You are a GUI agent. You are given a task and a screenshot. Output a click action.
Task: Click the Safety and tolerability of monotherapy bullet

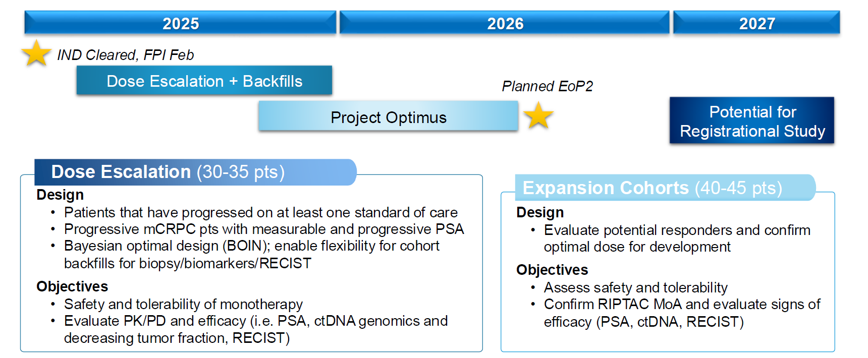[183, 304]
